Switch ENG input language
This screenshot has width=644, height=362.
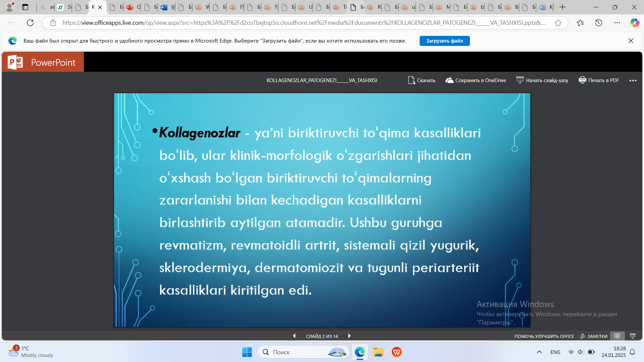click(555, 352)
